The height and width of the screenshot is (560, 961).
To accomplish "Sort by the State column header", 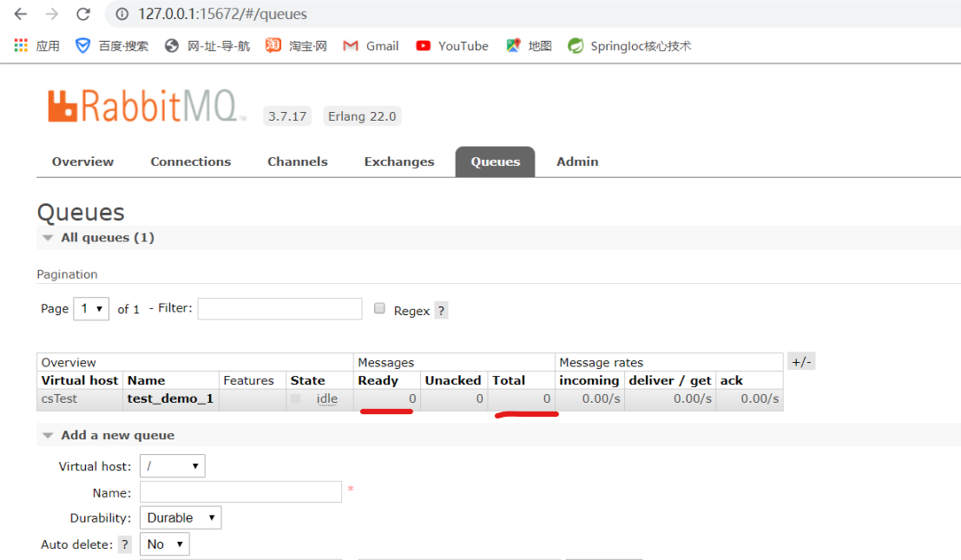I will 307,380.
